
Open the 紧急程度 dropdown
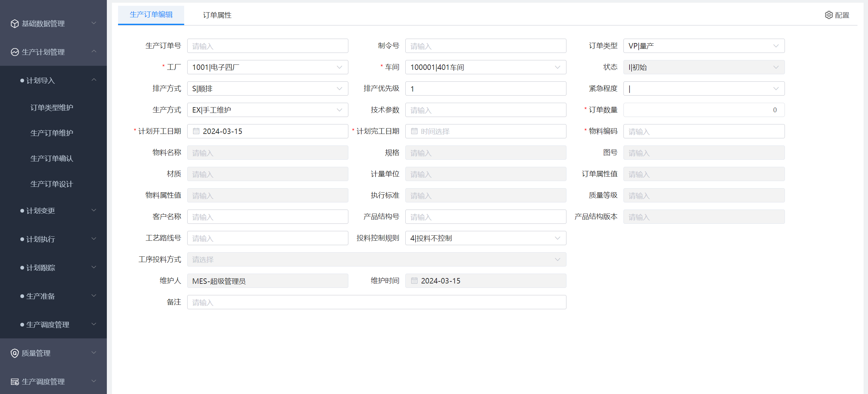pos(704,88)
